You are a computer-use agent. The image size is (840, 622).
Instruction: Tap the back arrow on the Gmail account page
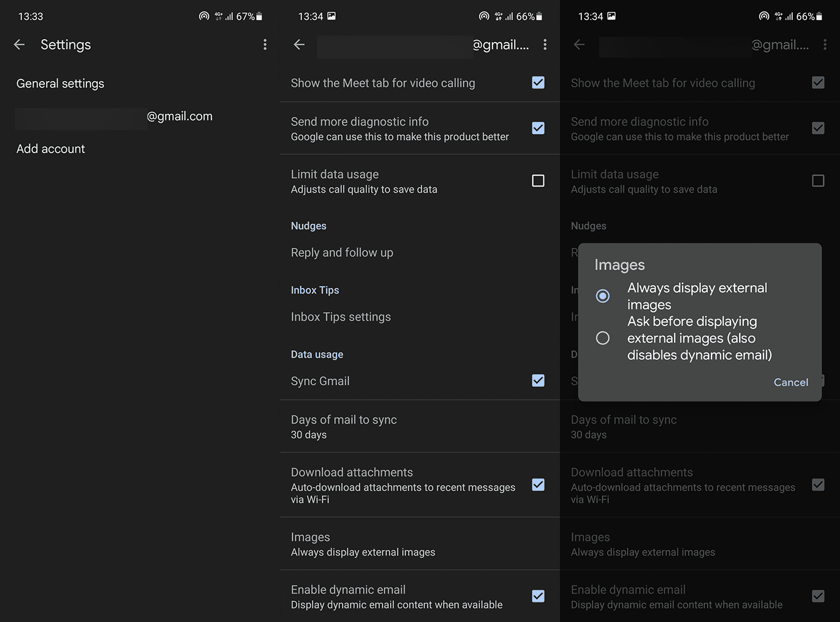point(299,44)
